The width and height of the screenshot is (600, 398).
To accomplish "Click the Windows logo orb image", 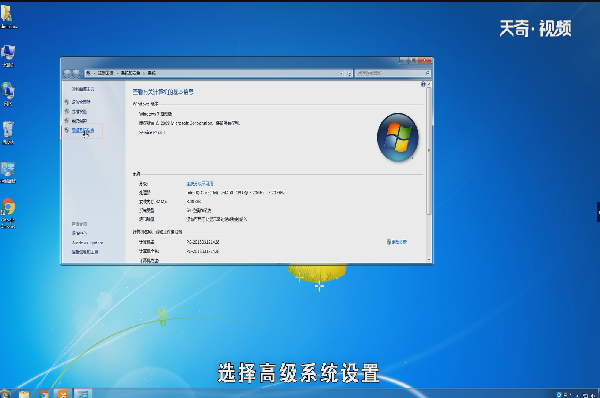I will point(398,137).
